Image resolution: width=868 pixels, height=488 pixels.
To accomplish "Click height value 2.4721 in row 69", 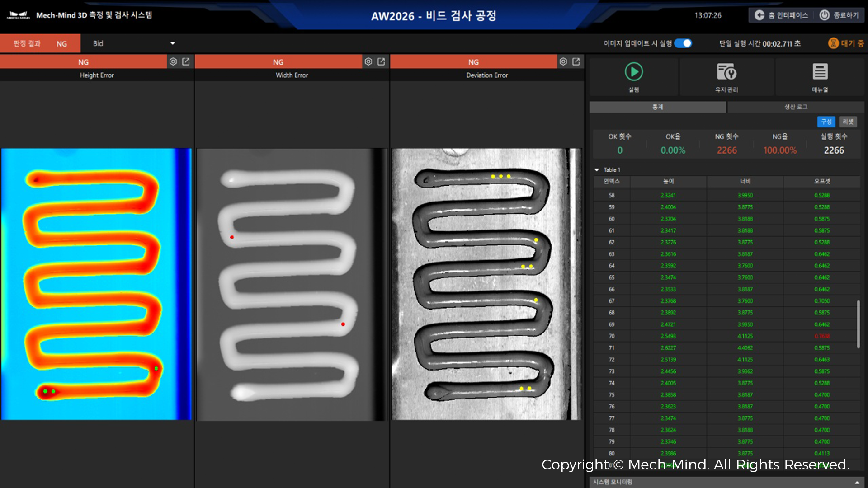I will (x=668, y=324).
